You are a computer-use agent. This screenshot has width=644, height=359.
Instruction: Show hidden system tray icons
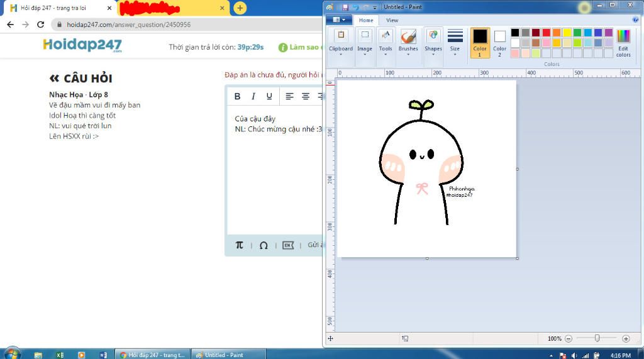[x=551, y=355]
